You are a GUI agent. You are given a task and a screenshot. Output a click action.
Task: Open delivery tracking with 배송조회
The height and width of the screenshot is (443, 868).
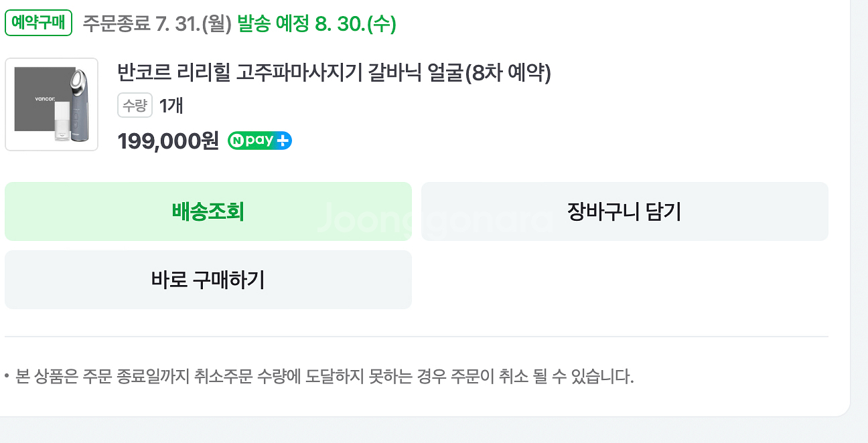tap(208, 211)
